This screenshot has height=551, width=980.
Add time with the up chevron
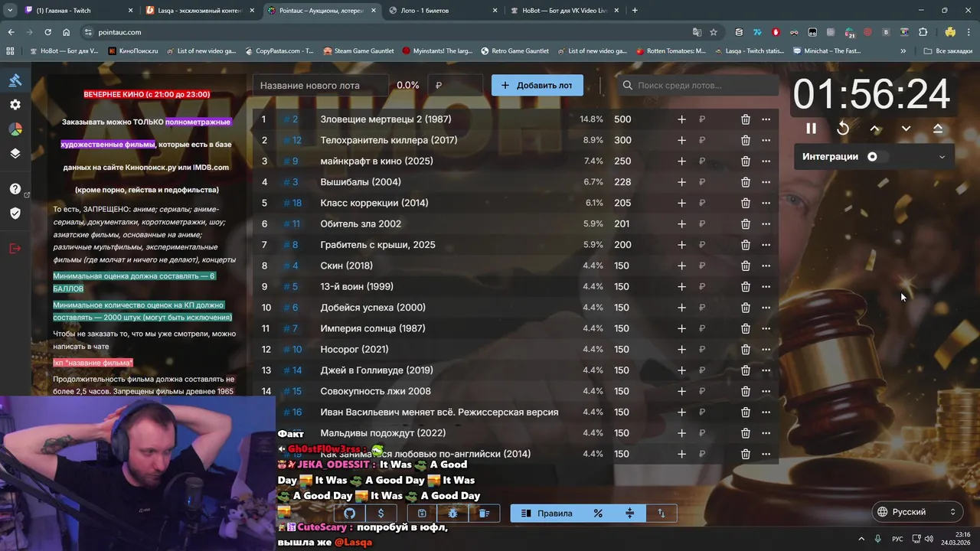[x=875, y=129]
